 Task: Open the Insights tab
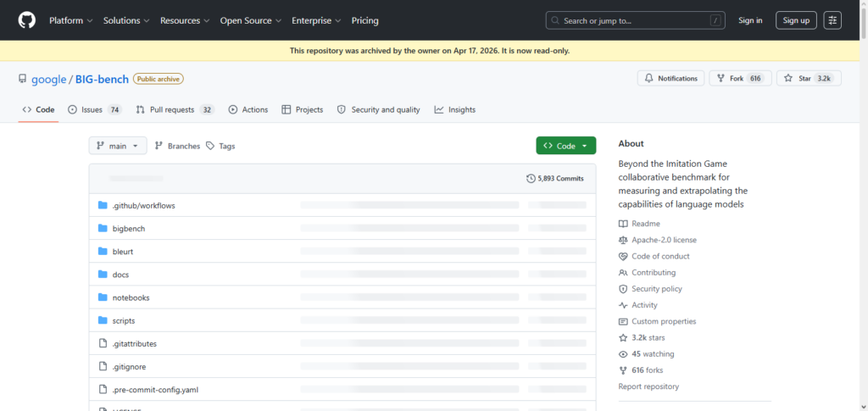click(x=455, y=109)
